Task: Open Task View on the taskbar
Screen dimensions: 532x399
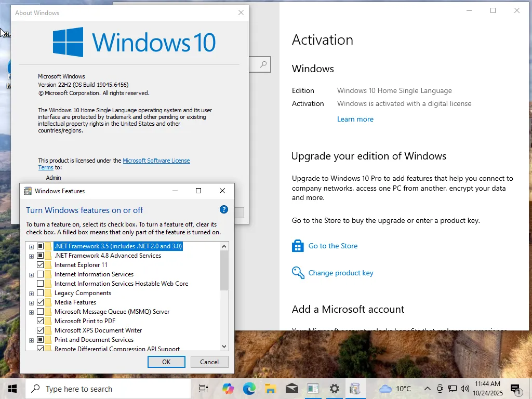Action: pyautogui.click(x=204, y=389)
